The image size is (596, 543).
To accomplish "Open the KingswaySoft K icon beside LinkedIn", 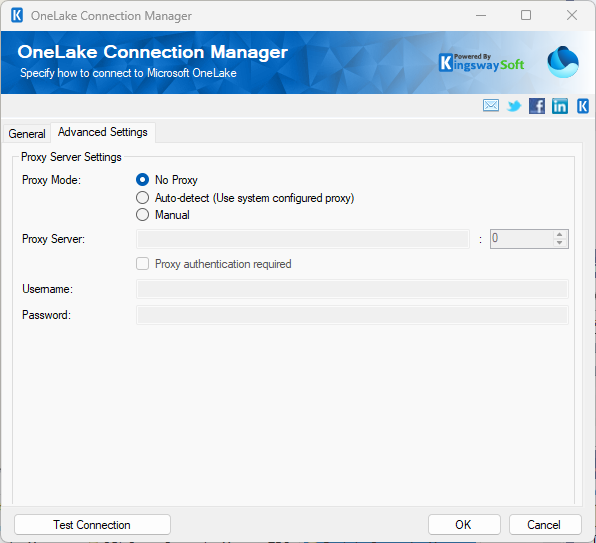I will tap(583, 106).
